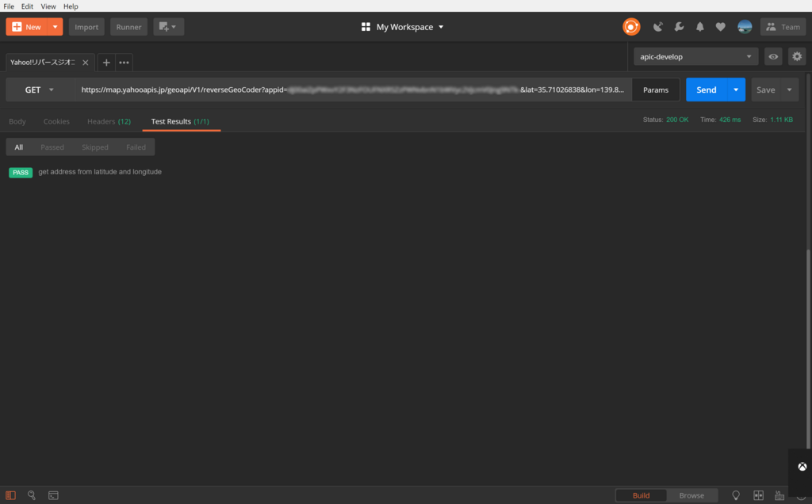812x504 pixels.
Task: Expand the New button dropdown arrow
Action: 55,27
